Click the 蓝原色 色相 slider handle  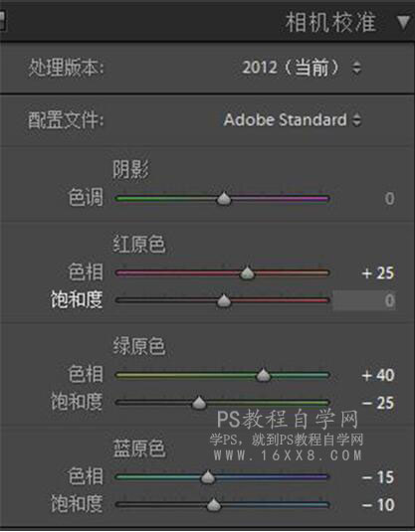click(x=208, y=477)
